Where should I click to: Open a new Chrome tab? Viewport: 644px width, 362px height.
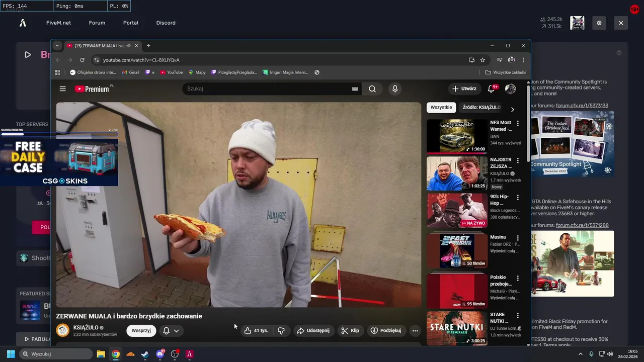[148, 46]
